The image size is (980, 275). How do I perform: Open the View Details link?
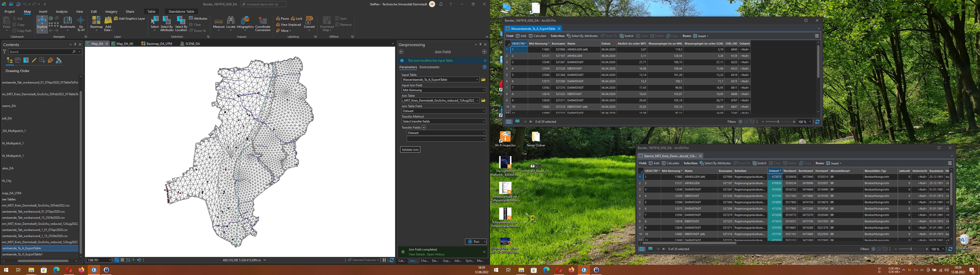[416, 254]
